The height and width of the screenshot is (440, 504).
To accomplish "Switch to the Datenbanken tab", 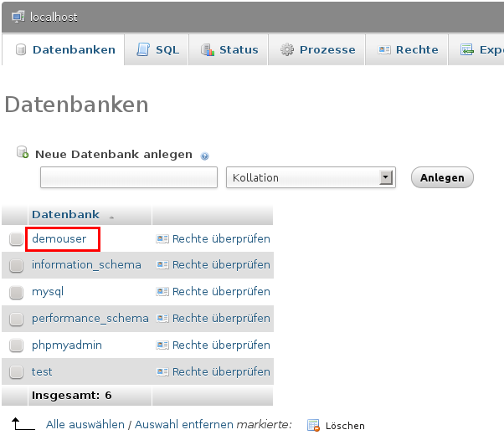I will (x=64, y=50).
